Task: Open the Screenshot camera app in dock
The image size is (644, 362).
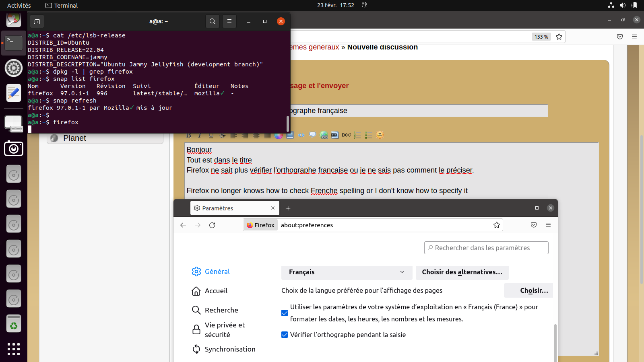Action: [x=14, y=149]
